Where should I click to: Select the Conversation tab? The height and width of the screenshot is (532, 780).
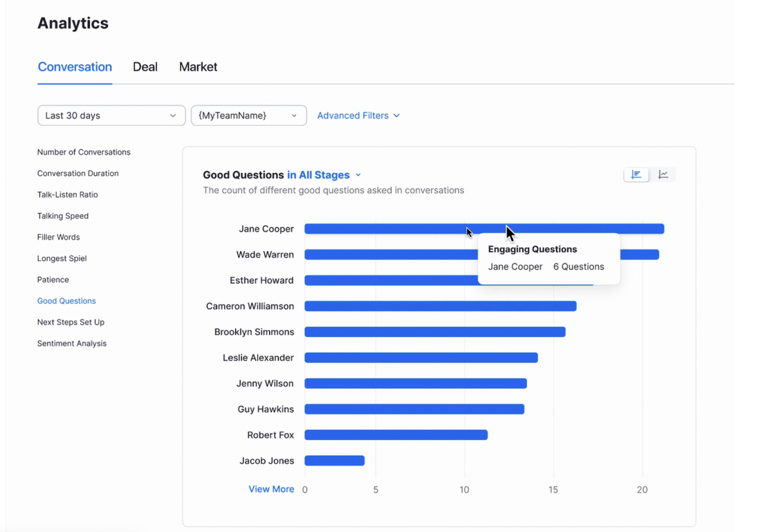(x=75, y=67)
